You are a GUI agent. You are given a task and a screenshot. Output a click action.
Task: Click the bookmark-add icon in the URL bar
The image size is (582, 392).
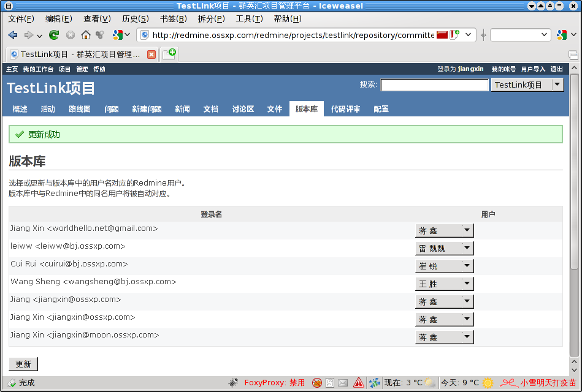454,35
